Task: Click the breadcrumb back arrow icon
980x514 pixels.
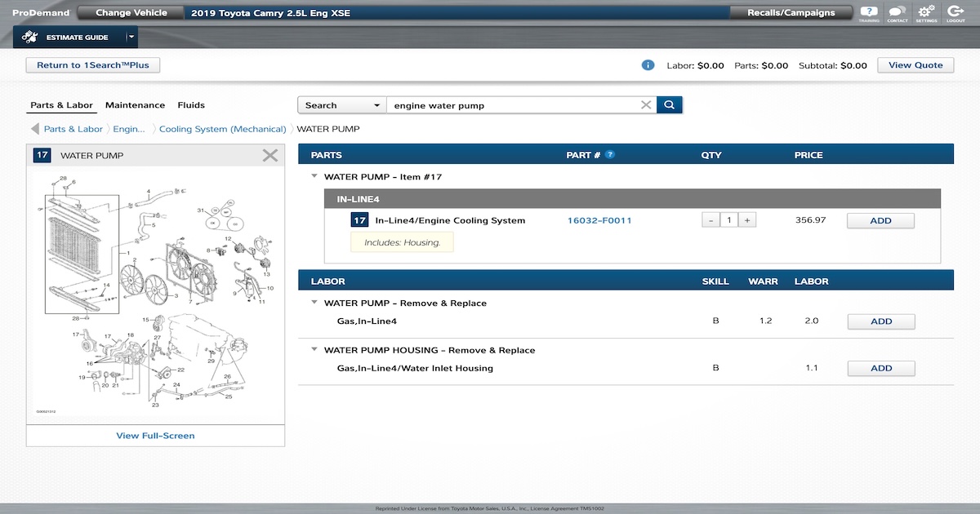Action: (x=35, y=129)
